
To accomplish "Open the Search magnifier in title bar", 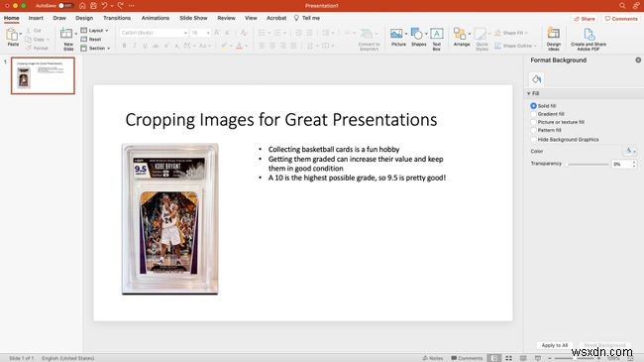I will pos(622,6).
